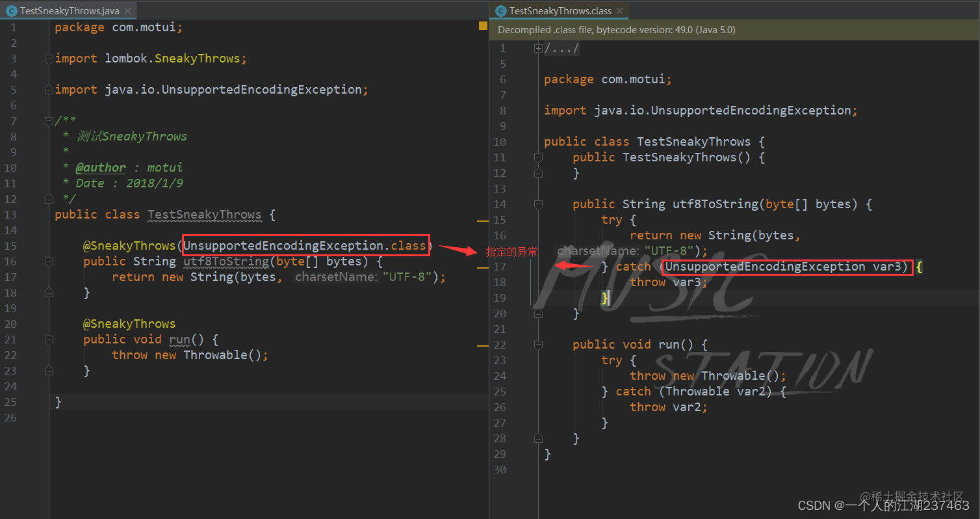980x519 pixels.
Task: Click the class icon on TestSneakyThrows.class tab
Action: [x=500, y=10]
